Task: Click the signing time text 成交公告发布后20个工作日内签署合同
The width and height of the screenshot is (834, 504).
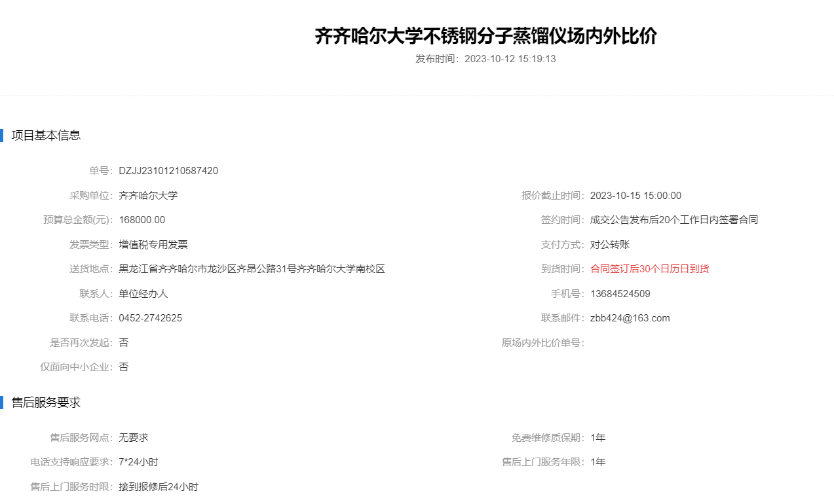Action: [673, 220]
